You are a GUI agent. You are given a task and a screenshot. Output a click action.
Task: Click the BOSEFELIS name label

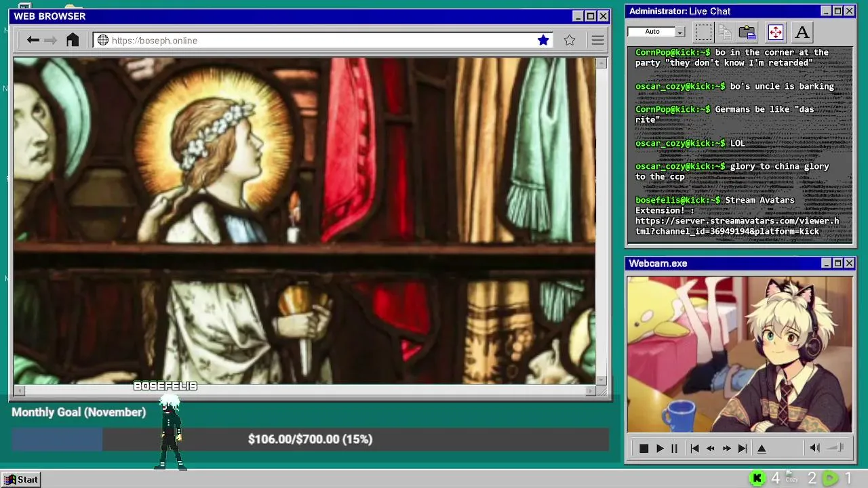click(165, 386)
